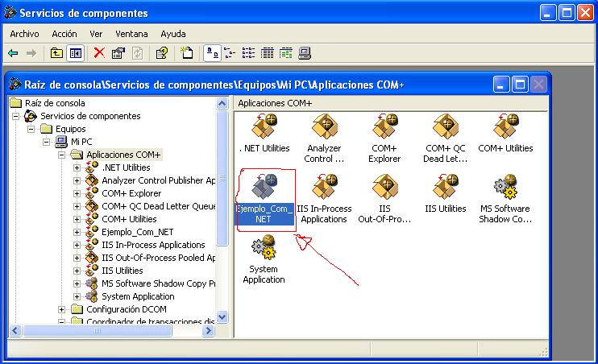Collapse the Mi PC tree node

pyautogui.click(x=46, y=142)
